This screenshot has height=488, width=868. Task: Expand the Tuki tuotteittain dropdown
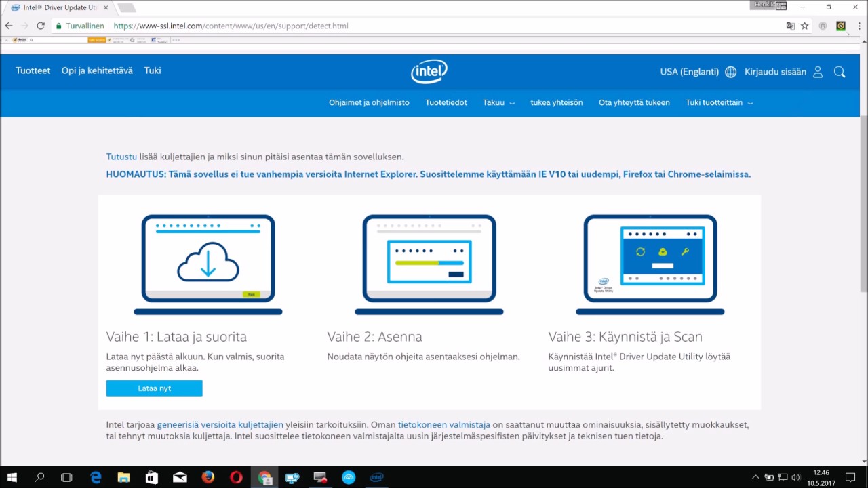pos(719,103)
